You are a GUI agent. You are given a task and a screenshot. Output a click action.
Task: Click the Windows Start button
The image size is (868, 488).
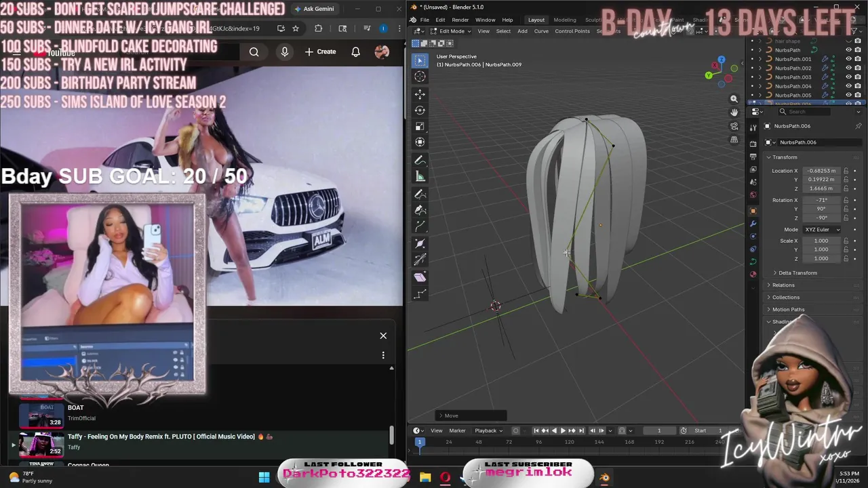[x=264, y=477]
